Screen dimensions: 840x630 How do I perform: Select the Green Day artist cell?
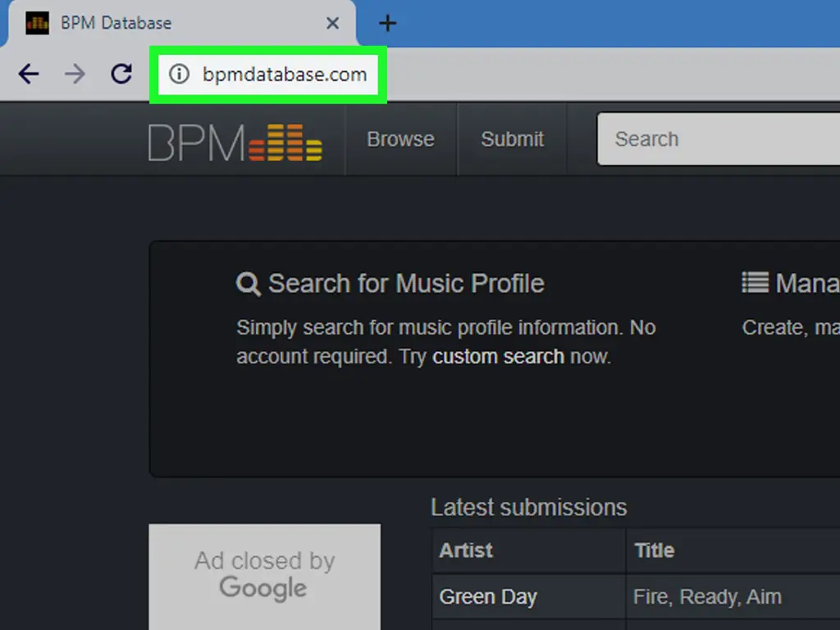[528, 597]
